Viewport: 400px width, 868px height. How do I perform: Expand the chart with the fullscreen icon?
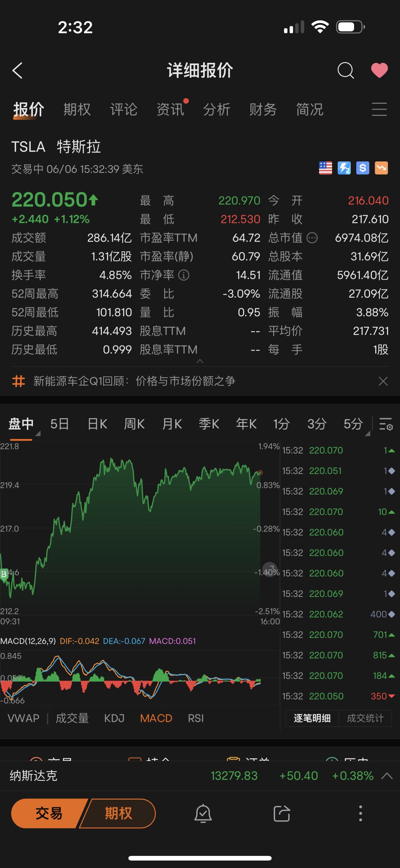click(269, 569)
